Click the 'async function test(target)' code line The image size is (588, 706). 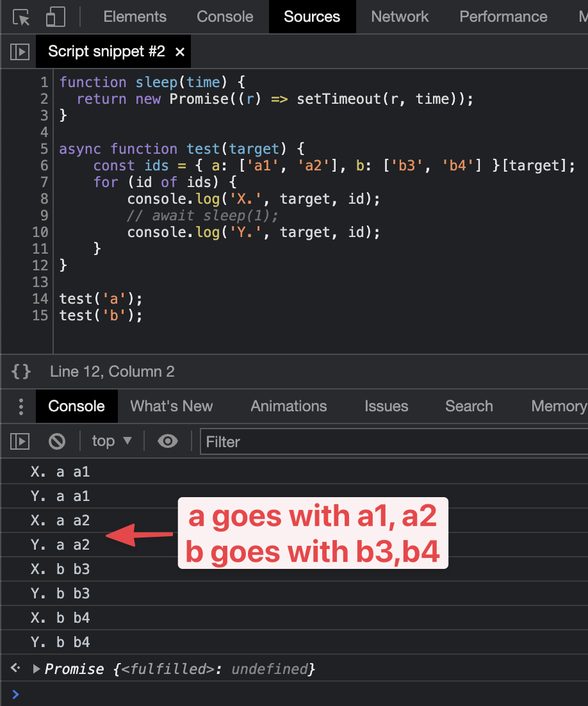click(x=182, y=149)
